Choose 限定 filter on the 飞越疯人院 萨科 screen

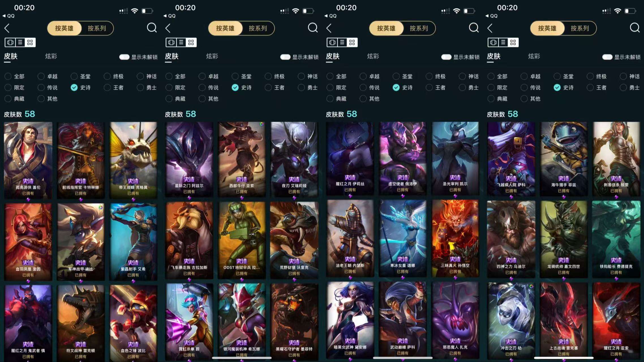(497, 87)
